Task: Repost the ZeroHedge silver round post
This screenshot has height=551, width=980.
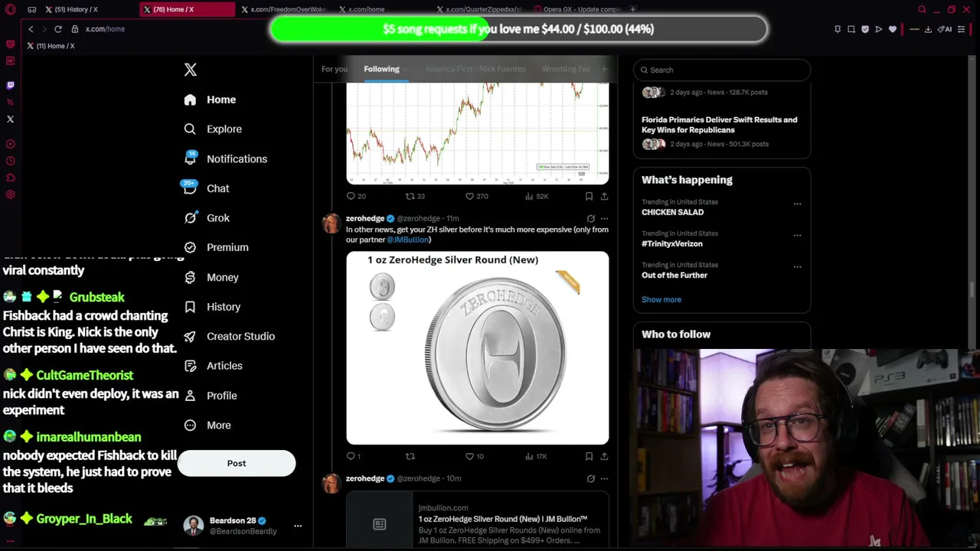Action: pyautogui.click(x=410, y=456)
